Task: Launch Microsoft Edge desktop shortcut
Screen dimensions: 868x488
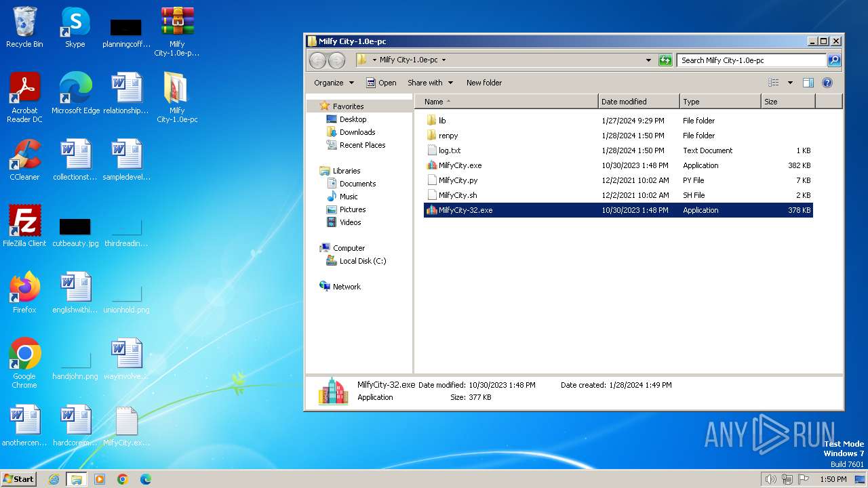Action: (x=75, y=94)
